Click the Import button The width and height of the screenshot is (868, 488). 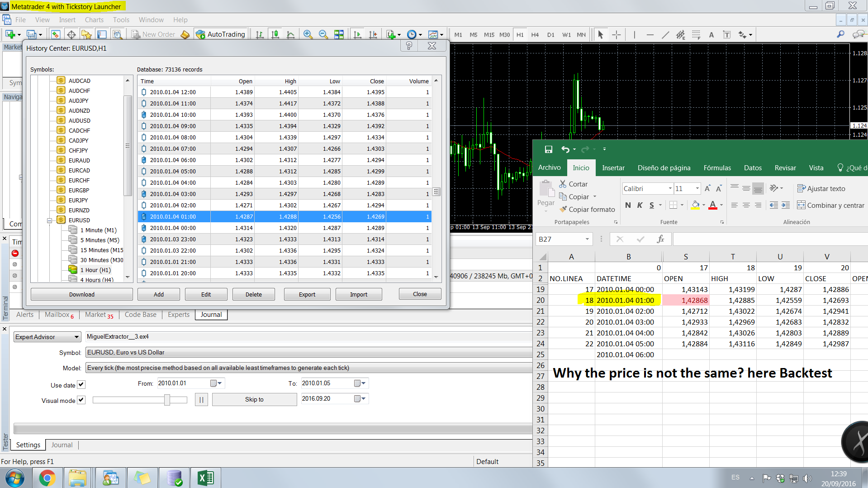359,294
